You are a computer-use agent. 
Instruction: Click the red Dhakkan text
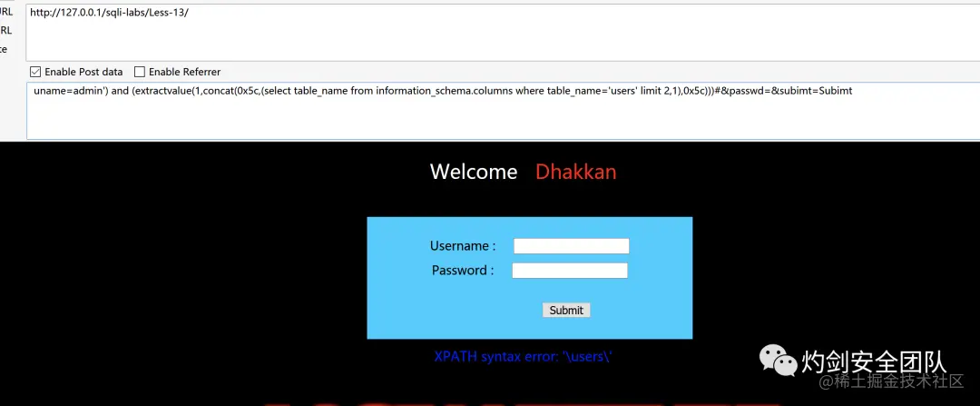click(575, 172)
